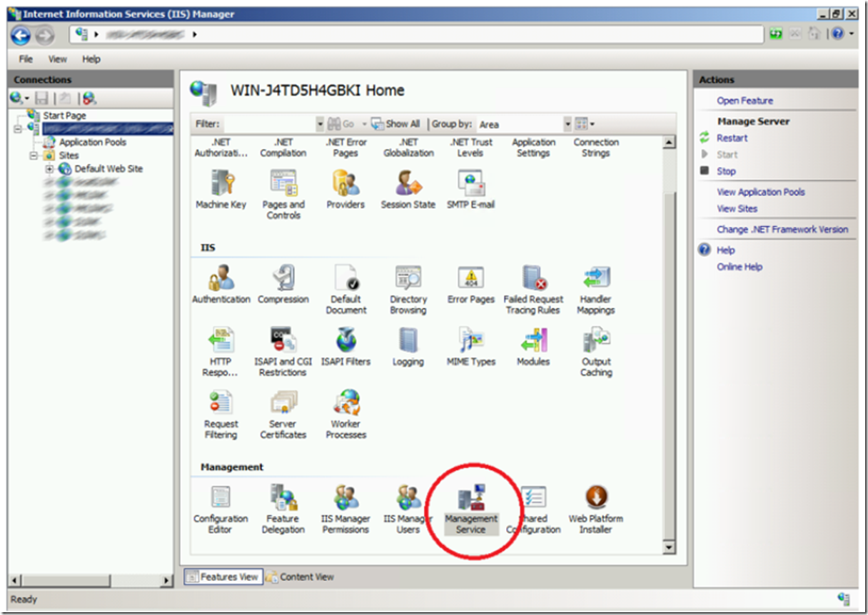Click the features list scroll down arrow
This screenshot has height=615, width=868.
(x=669, y=547)
